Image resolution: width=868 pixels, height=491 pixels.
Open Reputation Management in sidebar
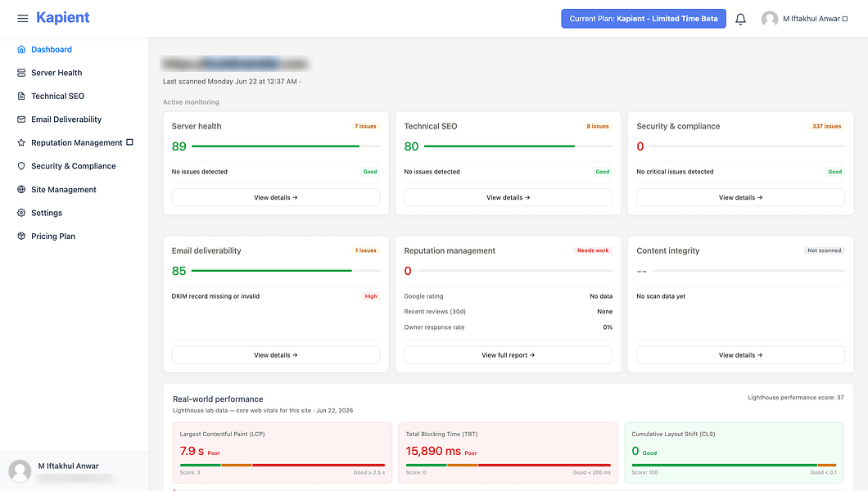[x=77, y=142]
